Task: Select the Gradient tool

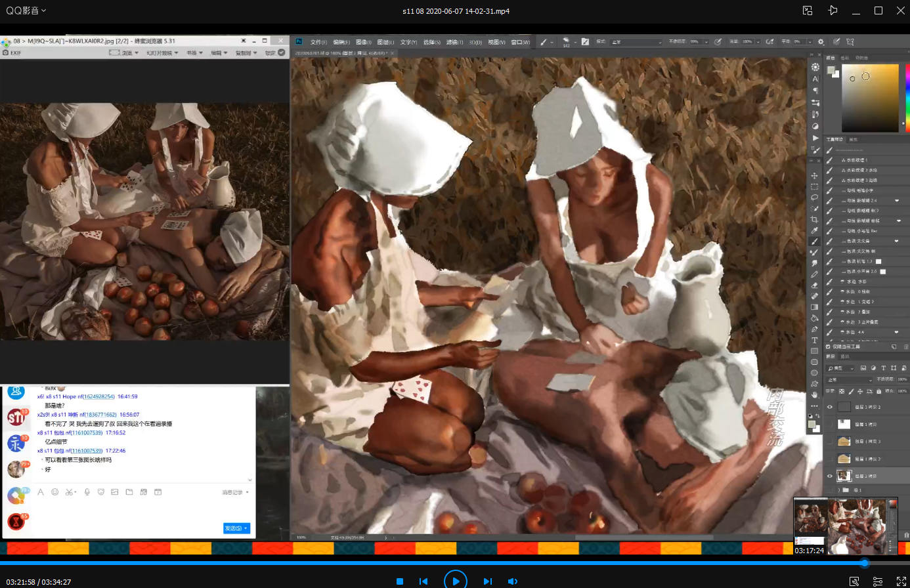Action: point(814,306)
